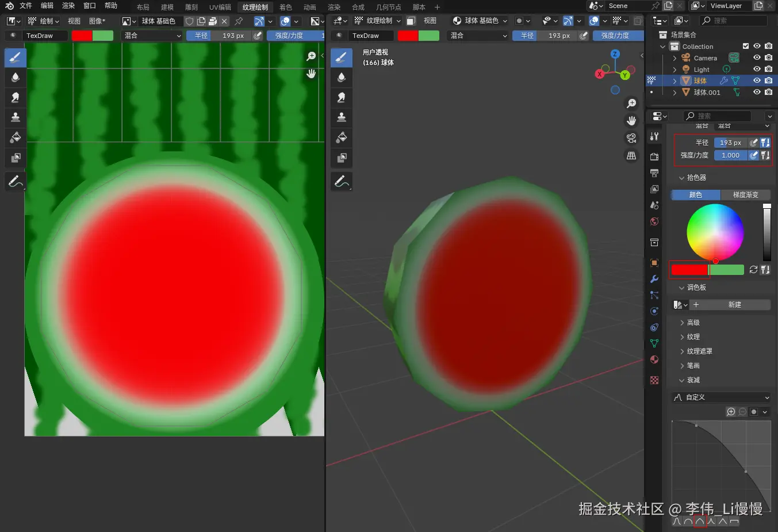Disable Collection in renders camera icon
The image size is (778, 532).
[x=769, y=46]
